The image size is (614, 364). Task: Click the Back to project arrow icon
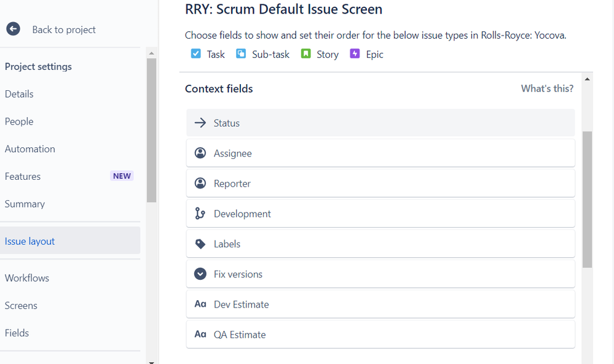click(13, 29)
